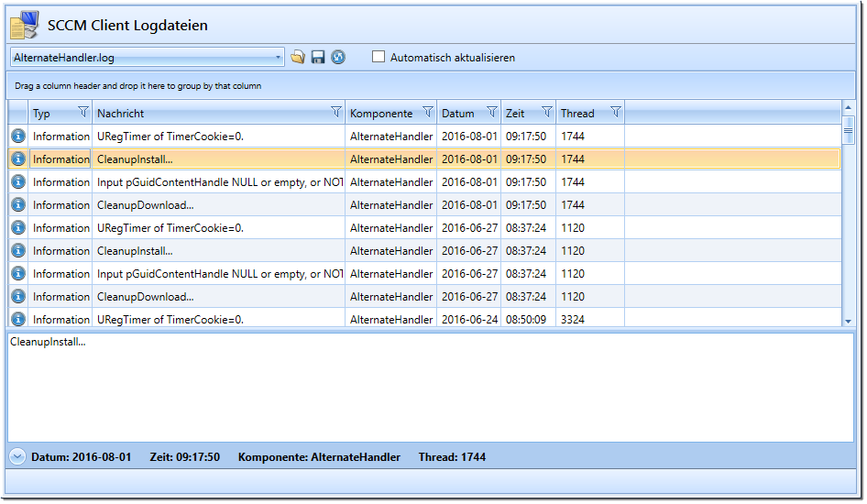This screenshot has width=867, height=504.
Task: Collapse details with the round chevron button
Action: click(x=17, y=457)
